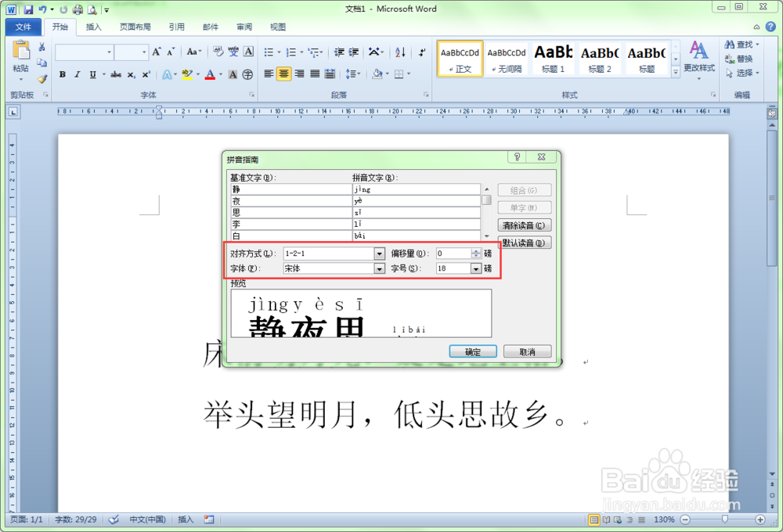This screenshot has width=783, height=532.
Task: Click the 更改样式 button
Action: pyautogui.click(x=699, y=60)
